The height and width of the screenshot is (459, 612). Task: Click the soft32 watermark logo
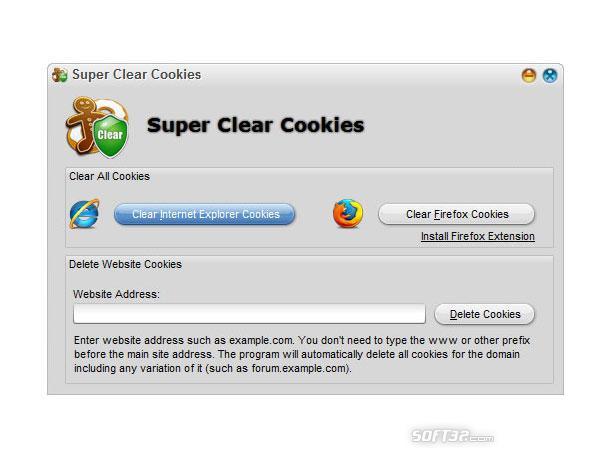coord(452,436)
